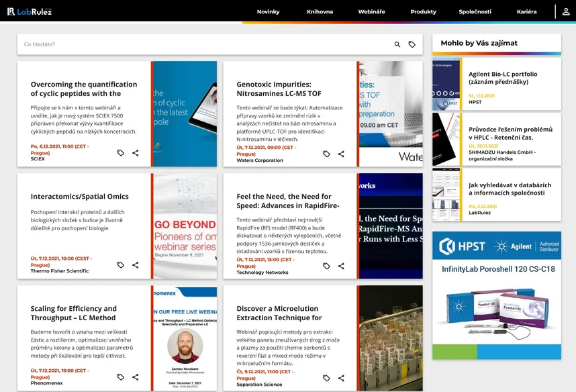Click 'Waters Corporation' company name
Image resolution: width=576 pixels, height=392 pixels.
click(260, 160)
